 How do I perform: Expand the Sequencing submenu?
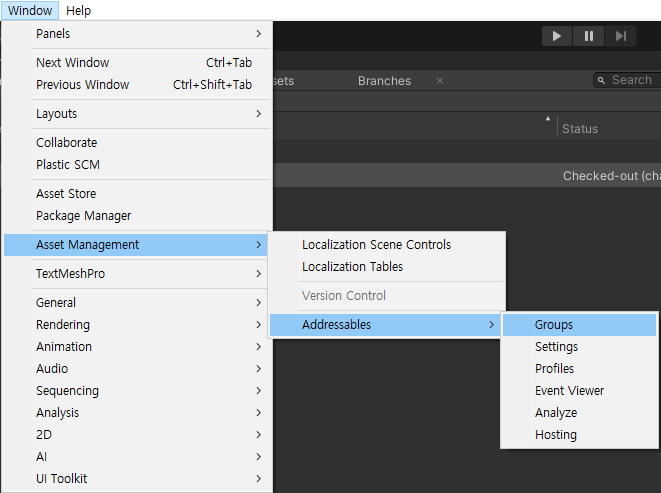point(136,390)
